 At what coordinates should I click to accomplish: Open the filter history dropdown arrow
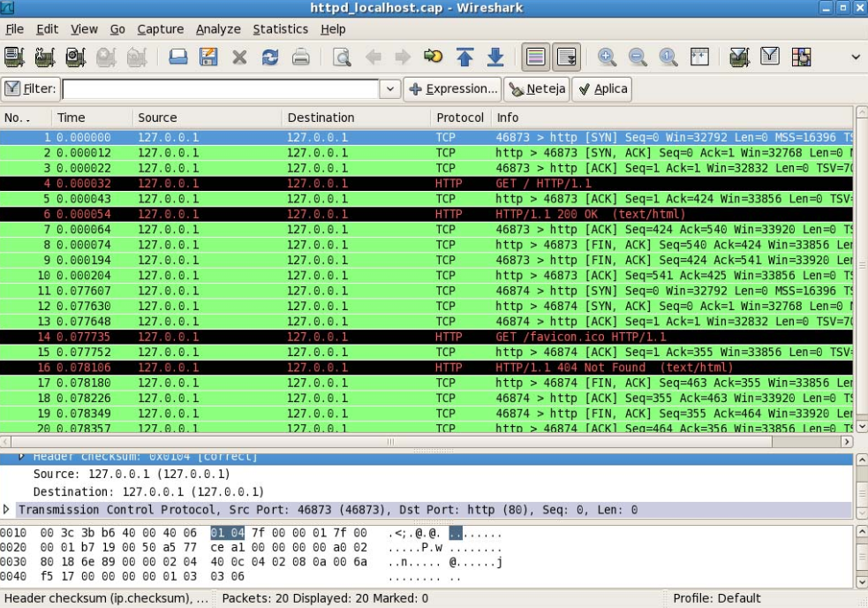coord(391,89)
